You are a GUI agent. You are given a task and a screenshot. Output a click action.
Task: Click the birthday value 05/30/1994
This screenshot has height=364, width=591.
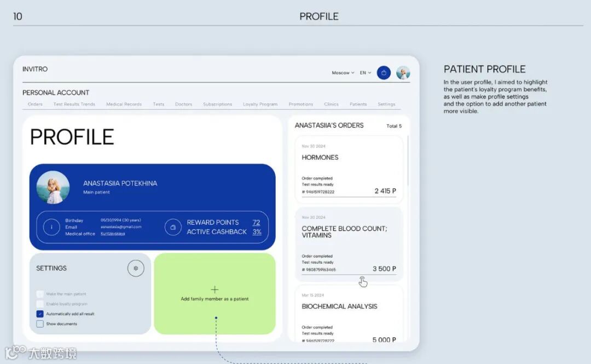(x=120, y=220)
